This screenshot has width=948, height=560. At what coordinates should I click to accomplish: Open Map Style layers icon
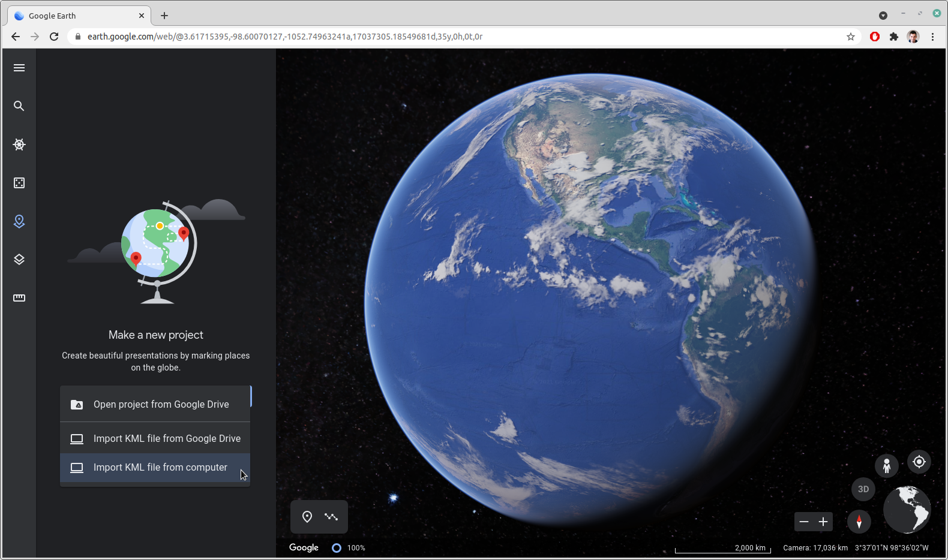(19, 260)
